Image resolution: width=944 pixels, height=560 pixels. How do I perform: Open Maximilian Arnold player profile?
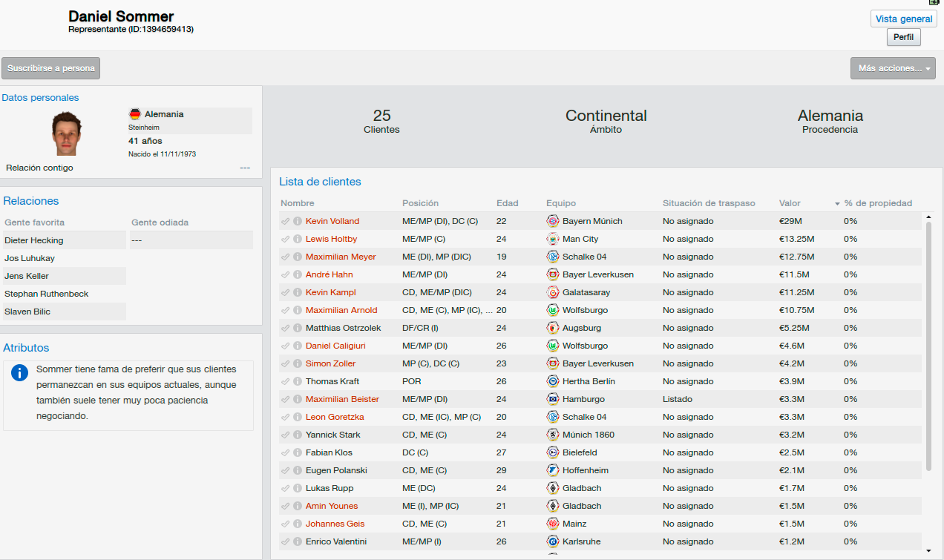(341, 310)
